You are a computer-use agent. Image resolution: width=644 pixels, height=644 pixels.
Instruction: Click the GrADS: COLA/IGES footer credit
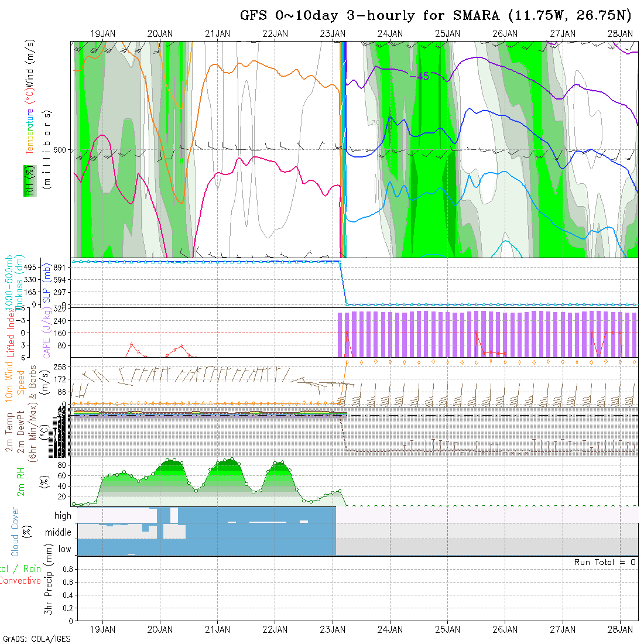coord(36,639)
